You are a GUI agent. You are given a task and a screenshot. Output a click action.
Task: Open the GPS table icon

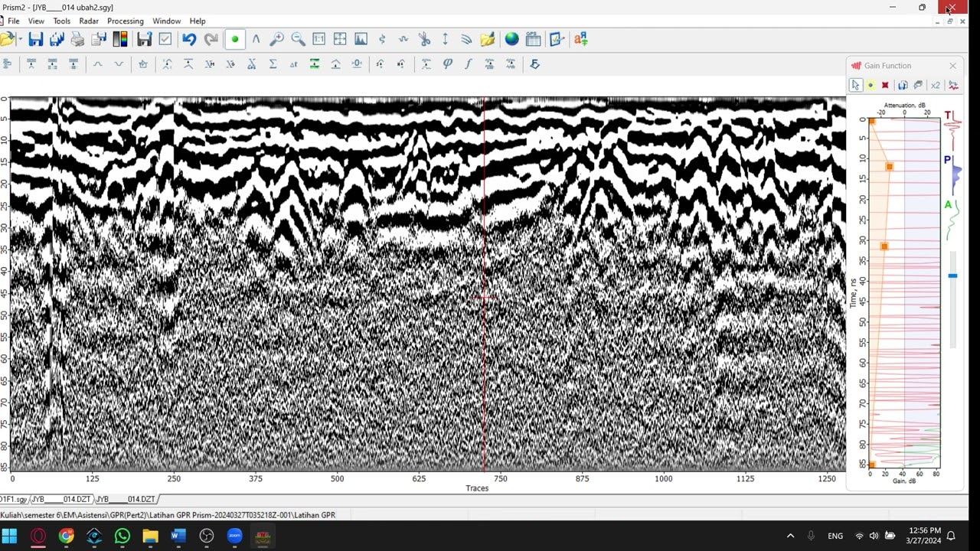coord(534,39)
